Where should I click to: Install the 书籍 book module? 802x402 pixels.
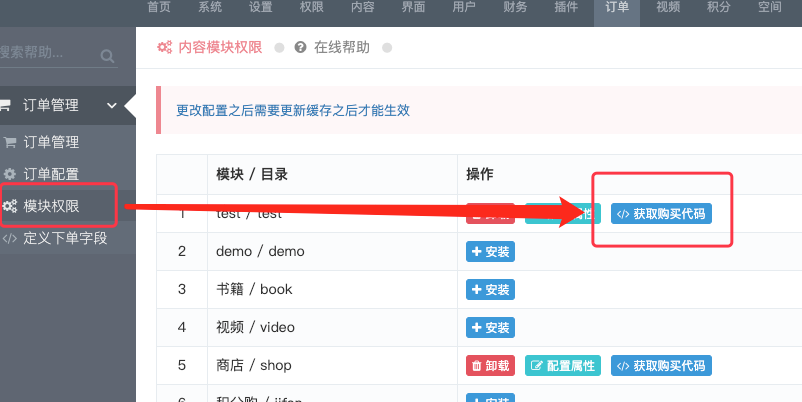click(490, 289)
